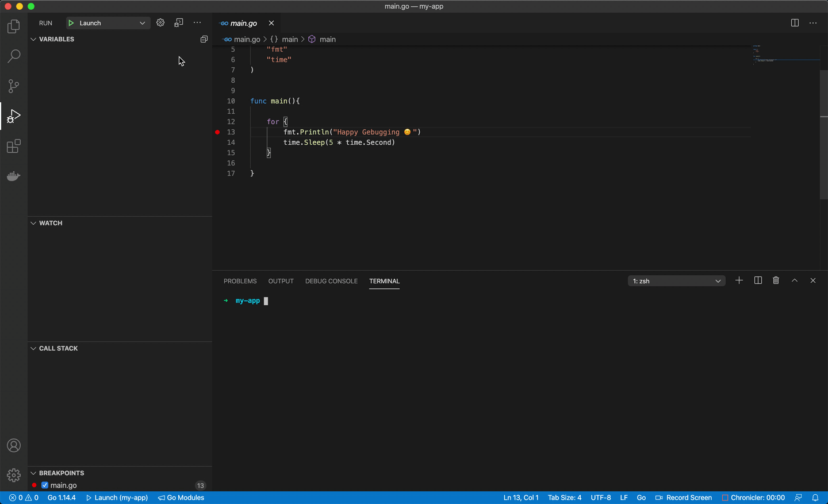
Task: Change Go language mode in status bar
Action: [641, 498]
